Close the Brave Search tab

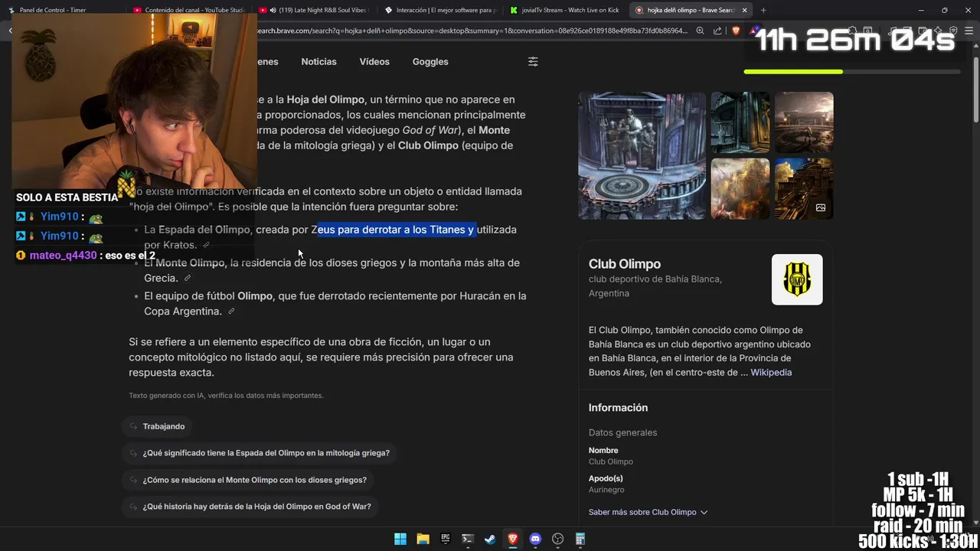pos(744,10)
